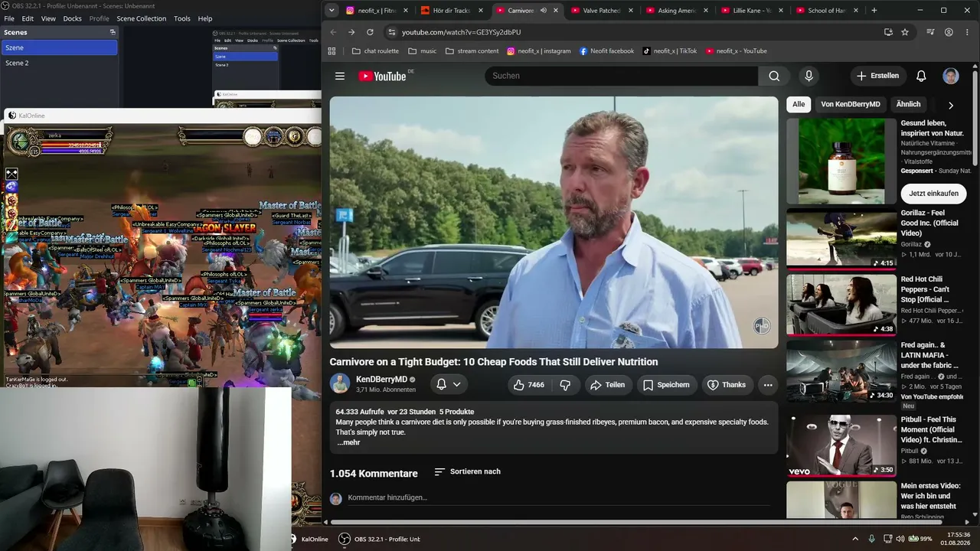
Task: Show next filter chips with right chevron
Action: pos(951,105)
